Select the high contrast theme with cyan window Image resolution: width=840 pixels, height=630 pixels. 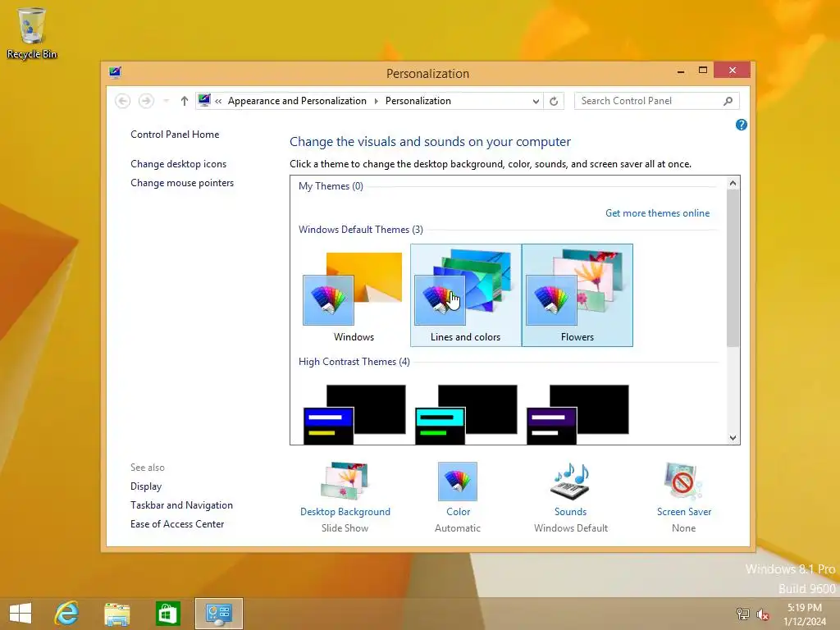click(x=466, y=414)
